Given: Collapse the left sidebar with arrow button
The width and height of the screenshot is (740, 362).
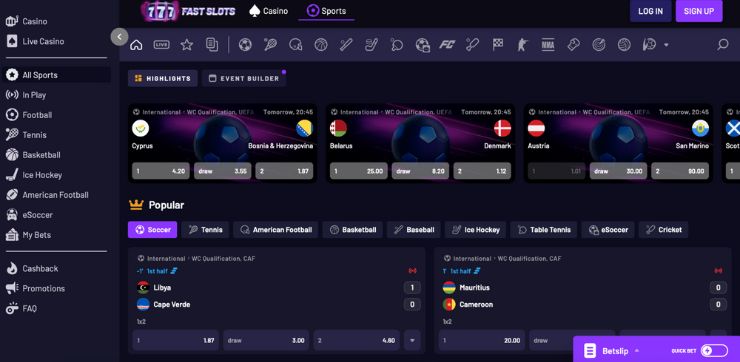Looking at the screenshot, I should pyautogui.click(x=119, y=37).
